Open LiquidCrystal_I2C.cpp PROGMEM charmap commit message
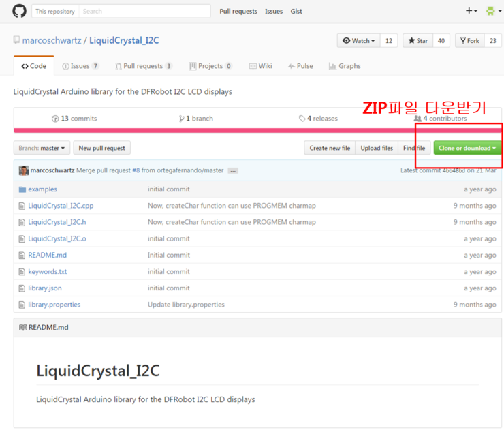The image size is (504, 432). click(x=232, y=206)
